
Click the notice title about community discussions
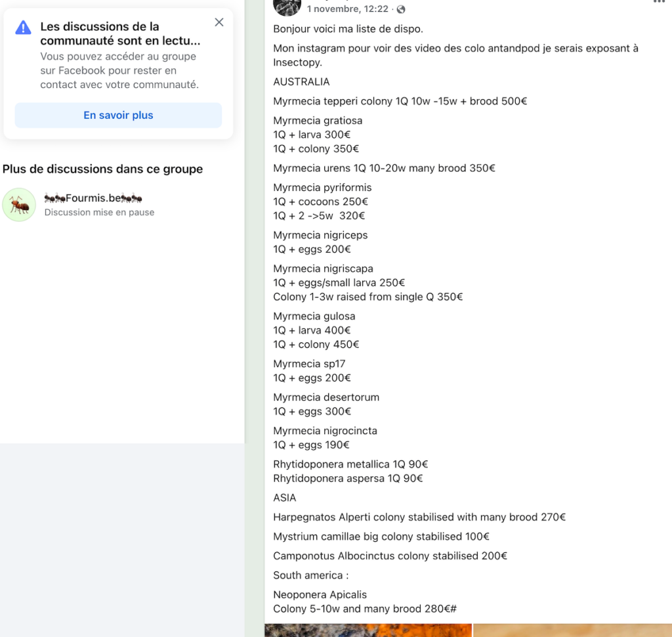(120, 33)
